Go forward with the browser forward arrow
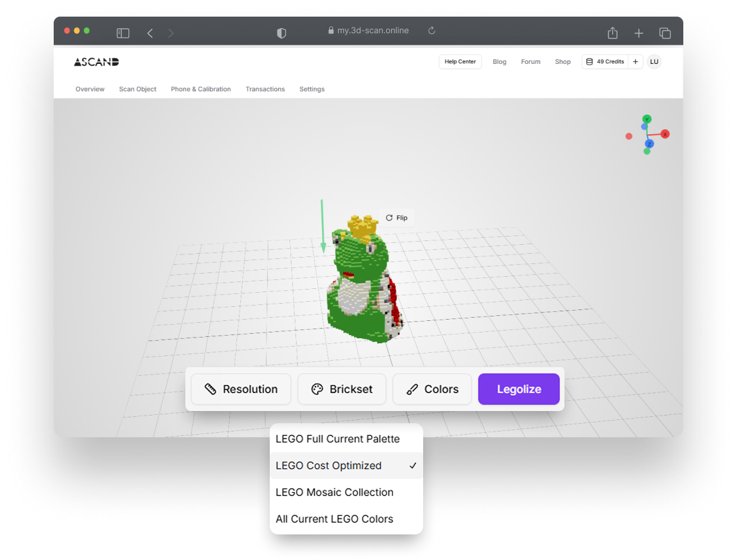The image size is (737, 560). [171, 33]
